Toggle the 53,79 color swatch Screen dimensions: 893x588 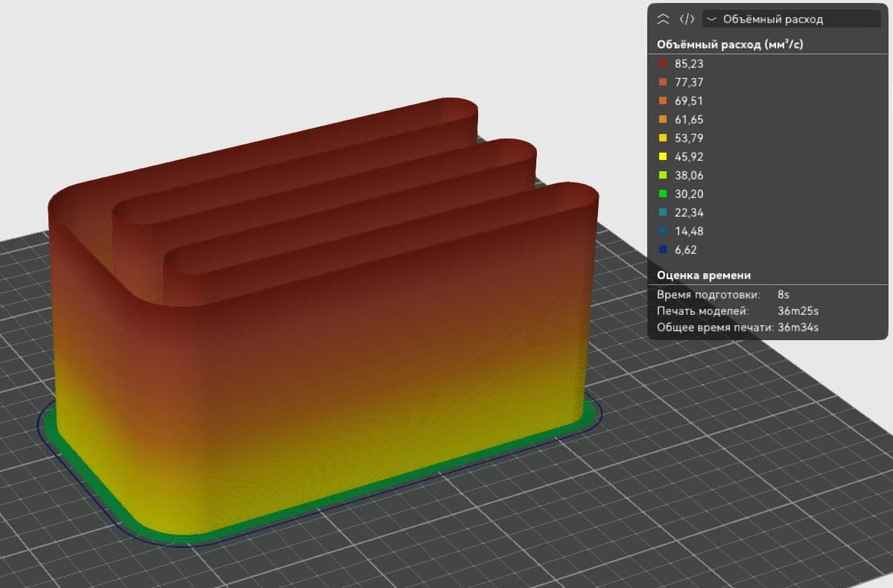663,138
